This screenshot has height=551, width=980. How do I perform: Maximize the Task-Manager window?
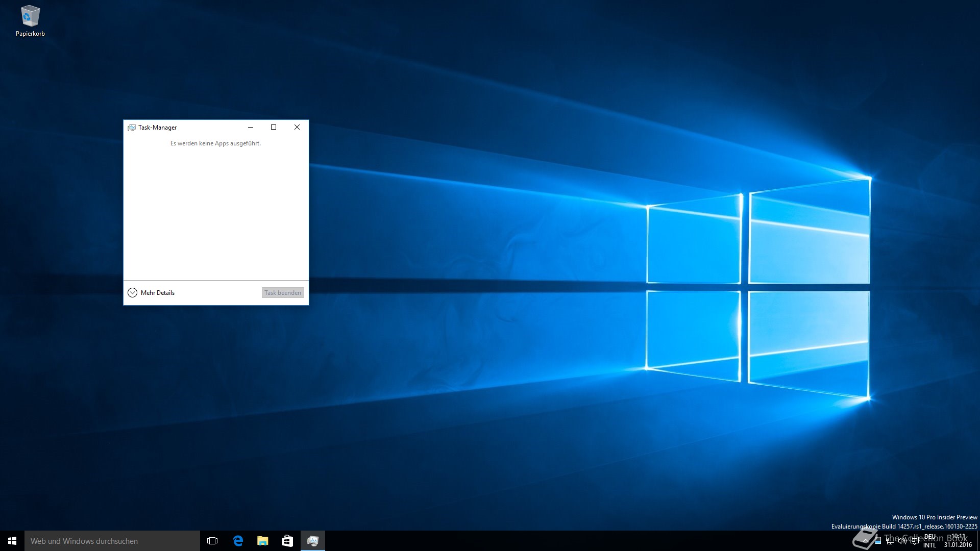point(274,127)
